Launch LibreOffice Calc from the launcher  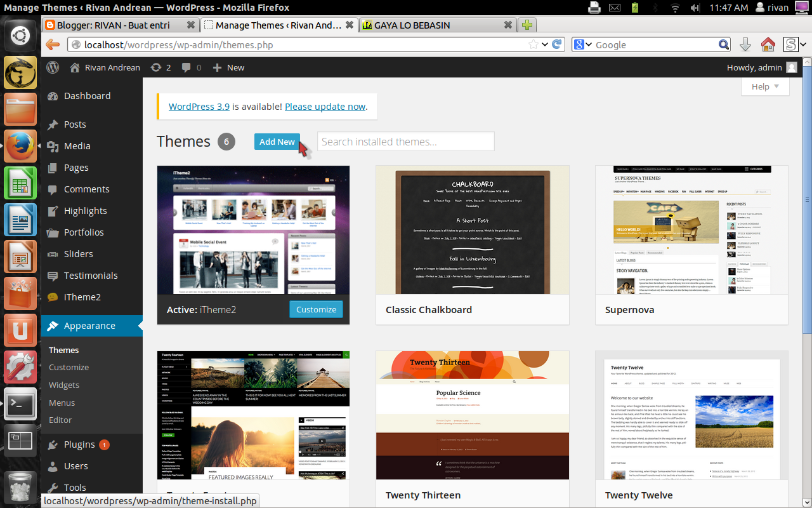[x=20, y=184]
